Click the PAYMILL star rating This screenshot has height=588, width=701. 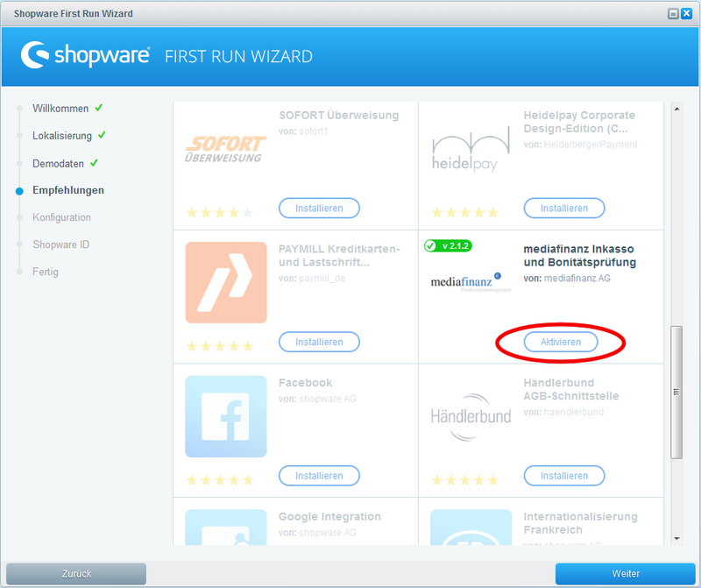pyautogui.click(x=220, y=346)
